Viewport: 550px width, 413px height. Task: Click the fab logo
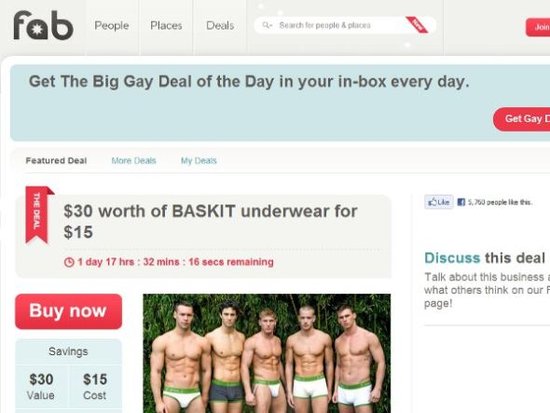pyautogui.click(x=43, y=25)
